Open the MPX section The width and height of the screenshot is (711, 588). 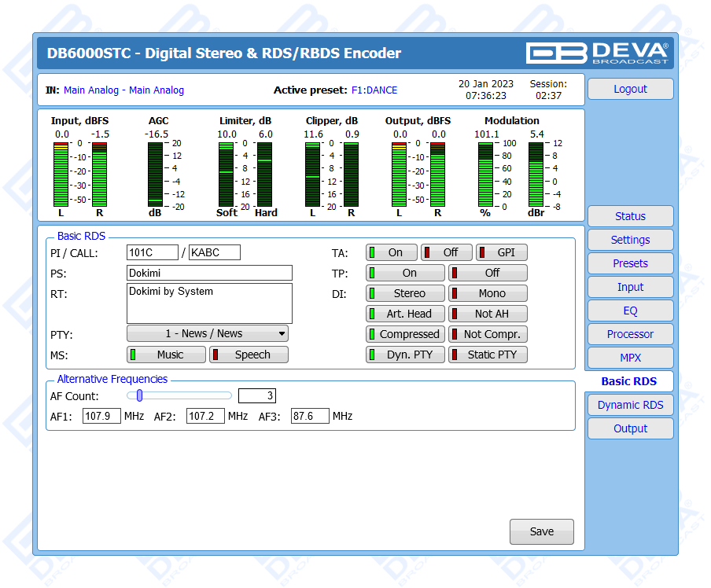pyautogui.click(x=630, y=358)
